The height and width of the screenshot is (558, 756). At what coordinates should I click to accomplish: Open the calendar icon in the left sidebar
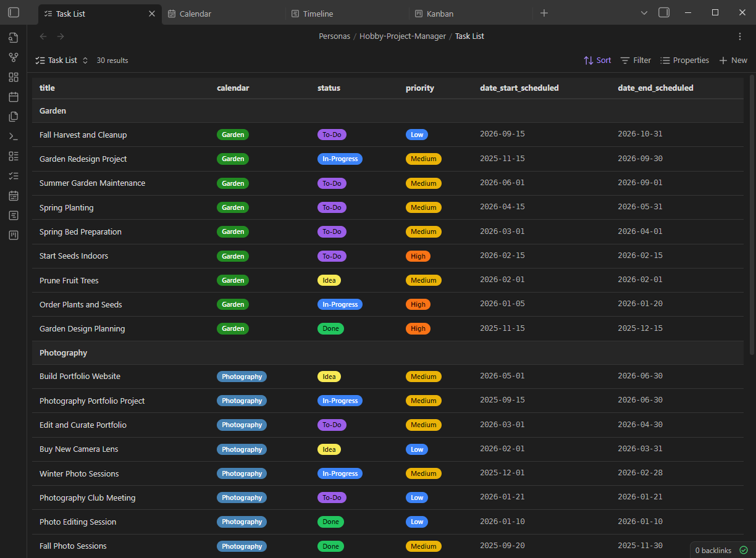pos(13,96)
